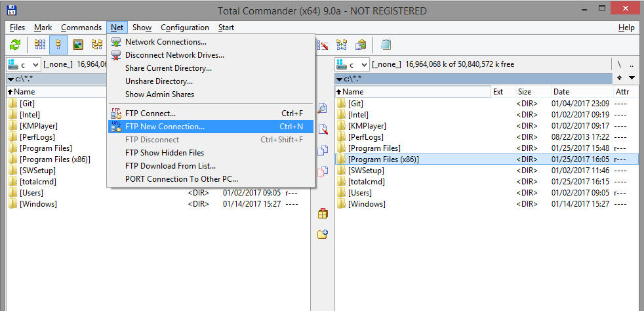Screen dimensions: 644x311
Task: Expand left panel path history arrow
Action: coord(11,79)
